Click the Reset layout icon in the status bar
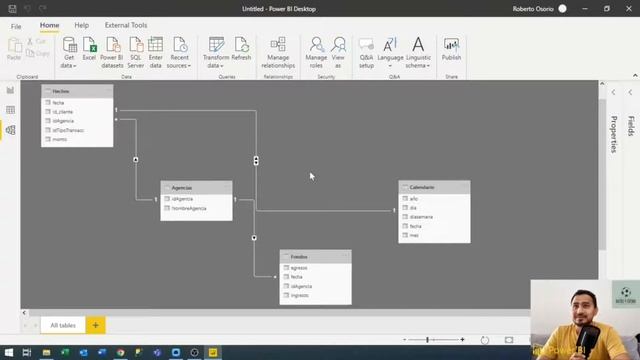640x360 pixels. point(484,340)
